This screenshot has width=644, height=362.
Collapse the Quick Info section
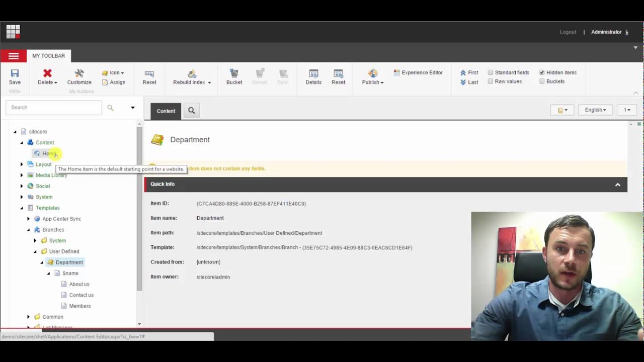[x=617, y=185]
